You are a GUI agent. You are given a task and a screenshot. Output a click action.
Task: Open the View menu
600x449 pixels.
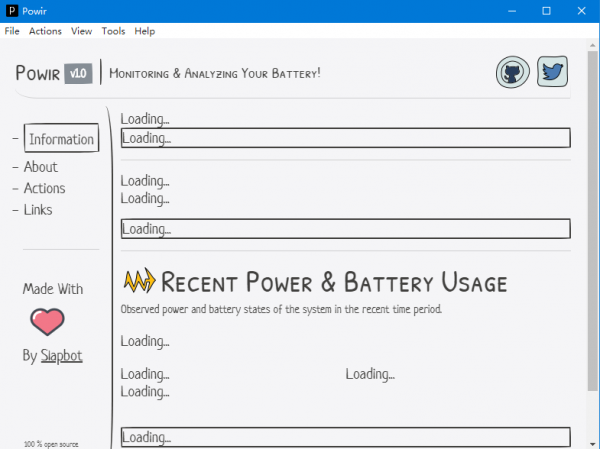point(82,31)
